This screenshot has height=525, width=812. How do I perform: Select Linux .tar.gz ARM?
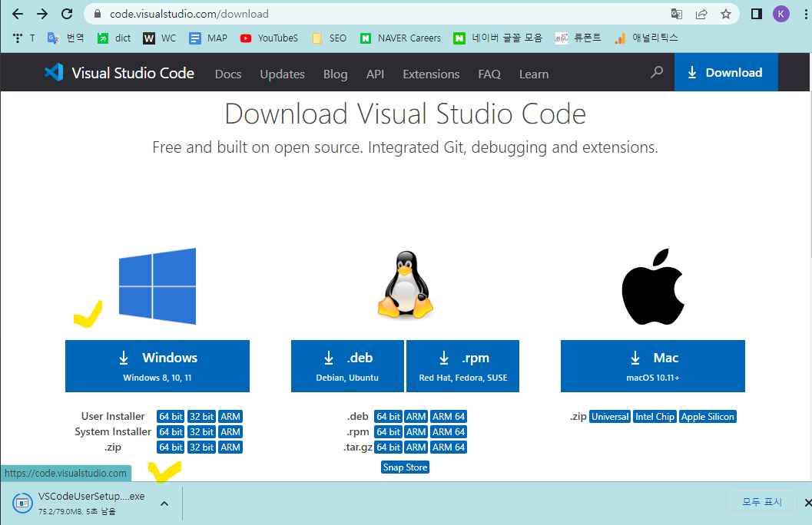pos(416,447)
